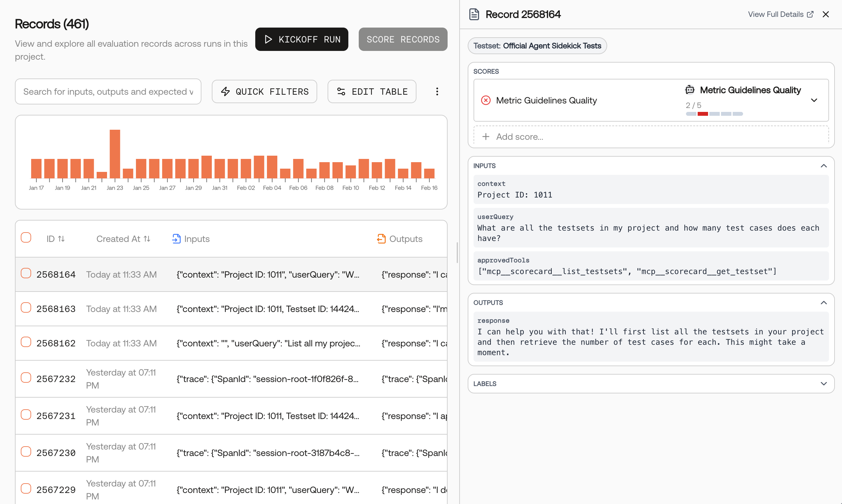
Task: Click the Created At column header
Action: pos(123,239)
